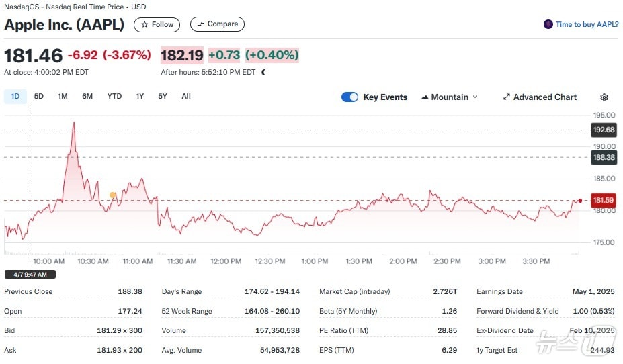Click the Compare button next to Follow
Screen dimensions: 623x364
click(217, 24)
